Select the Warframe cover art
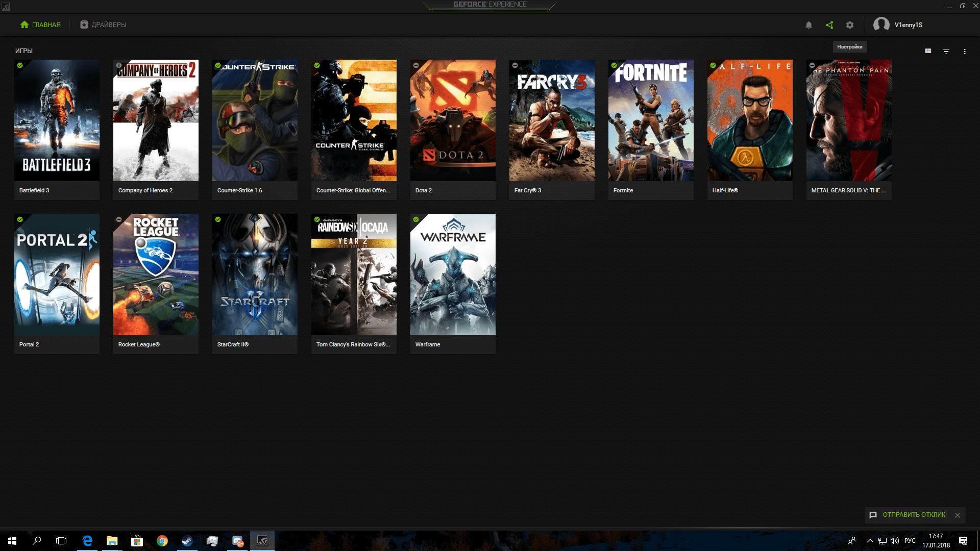 (x=453, y=274)
